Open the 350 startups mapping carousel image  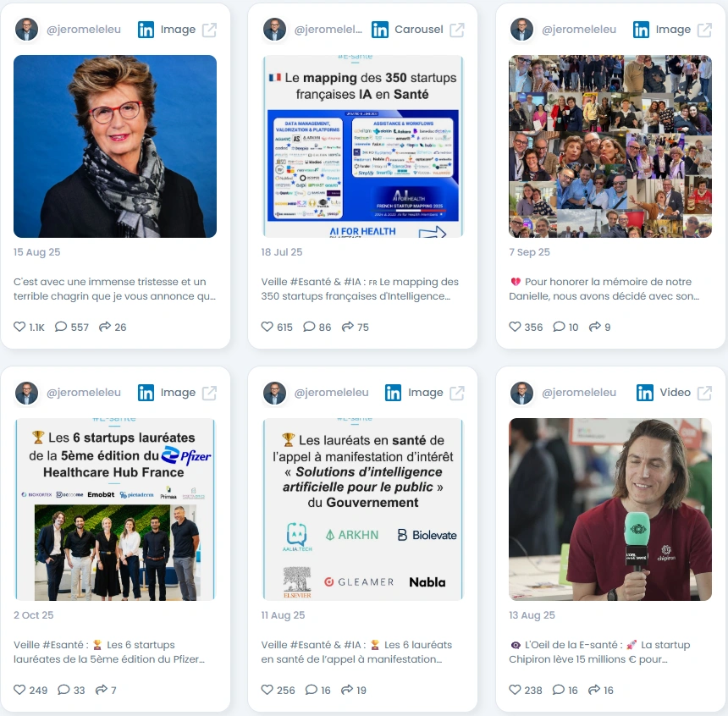(362, 146)
